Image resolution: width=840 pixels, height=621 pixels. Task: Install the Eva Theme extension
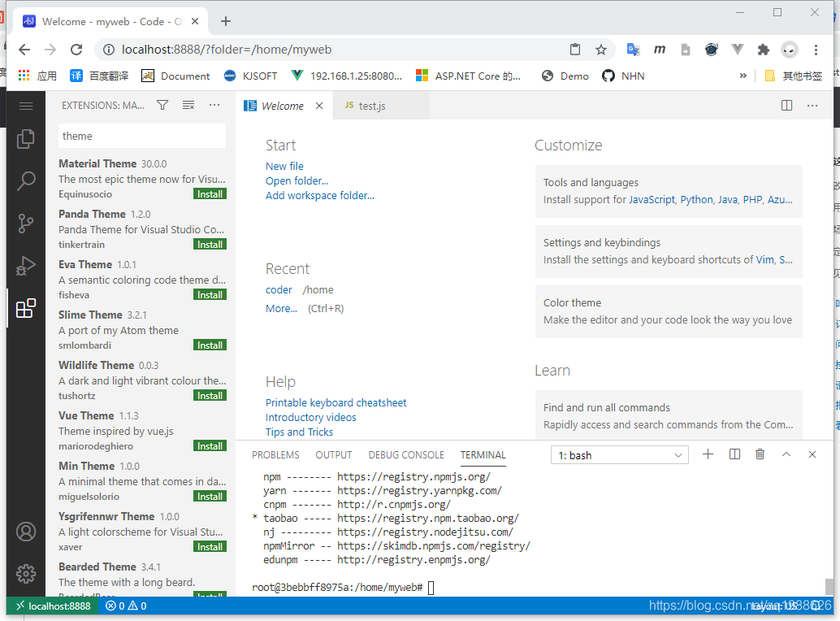[x=210, y=295]
